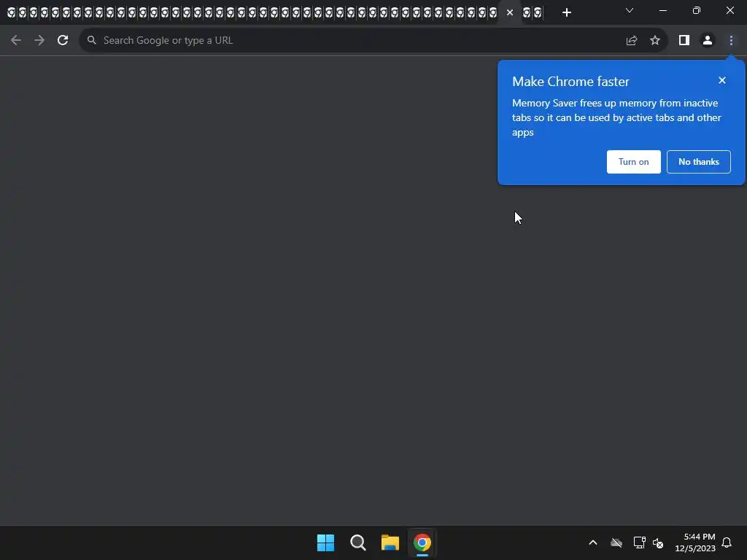
Task: Open Windows Search from the taskbar
Action: coord(357,542)
